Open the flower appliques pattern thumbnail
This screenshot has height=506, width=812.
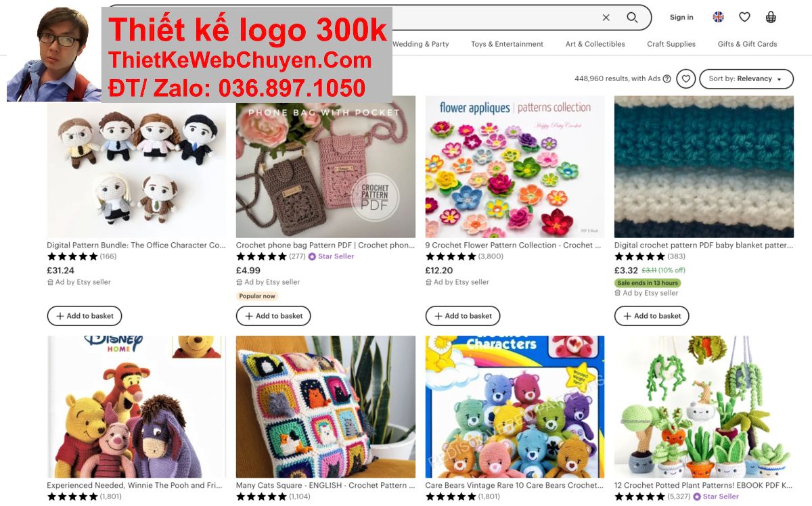pos(514,166)
